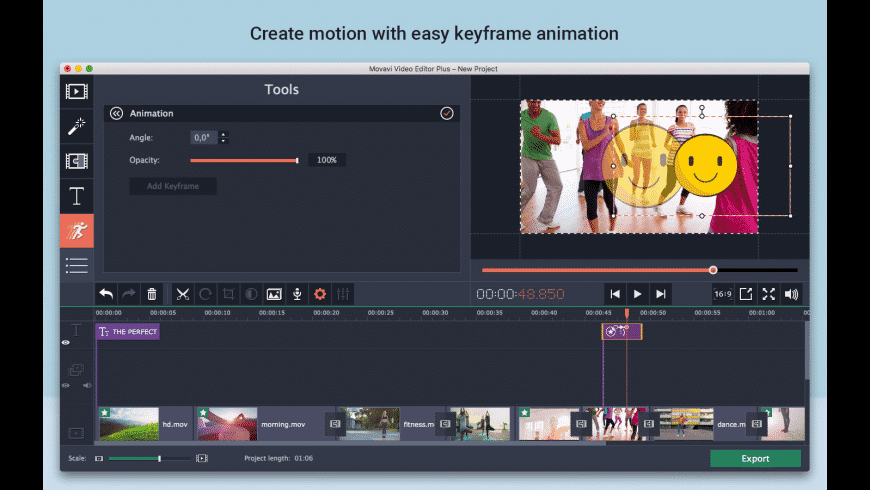The image size is (870, 490).
Task: Click the Angle value field
Action: click(204, 137)
